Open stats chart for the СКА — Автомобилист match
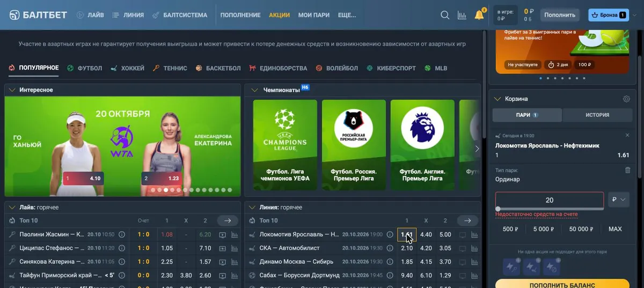 (474, 248)
